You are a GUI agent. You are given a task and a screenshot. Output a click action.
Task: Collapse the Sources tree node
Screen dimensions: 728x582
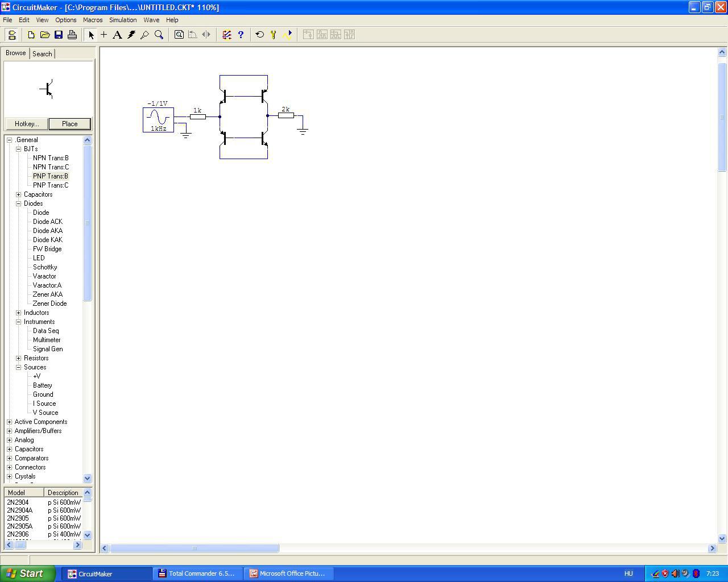[19, 367]
